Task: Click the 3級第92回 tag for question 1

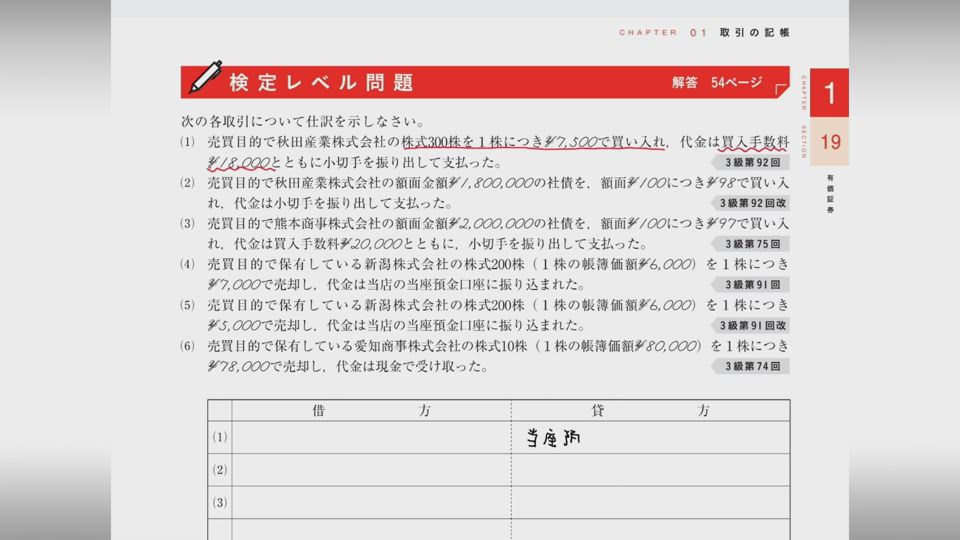Action: (x=750, y=161)
